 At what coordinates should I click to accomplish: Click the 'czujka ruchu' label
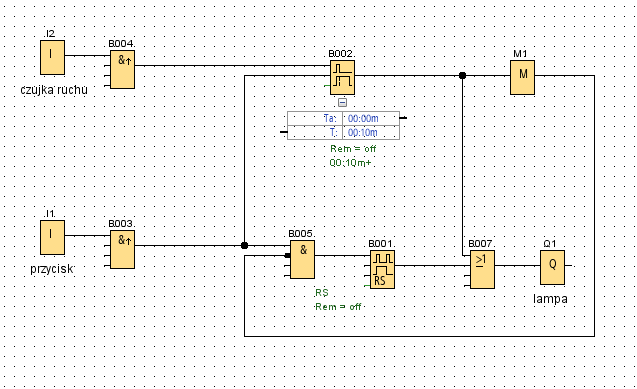(54, 90)
